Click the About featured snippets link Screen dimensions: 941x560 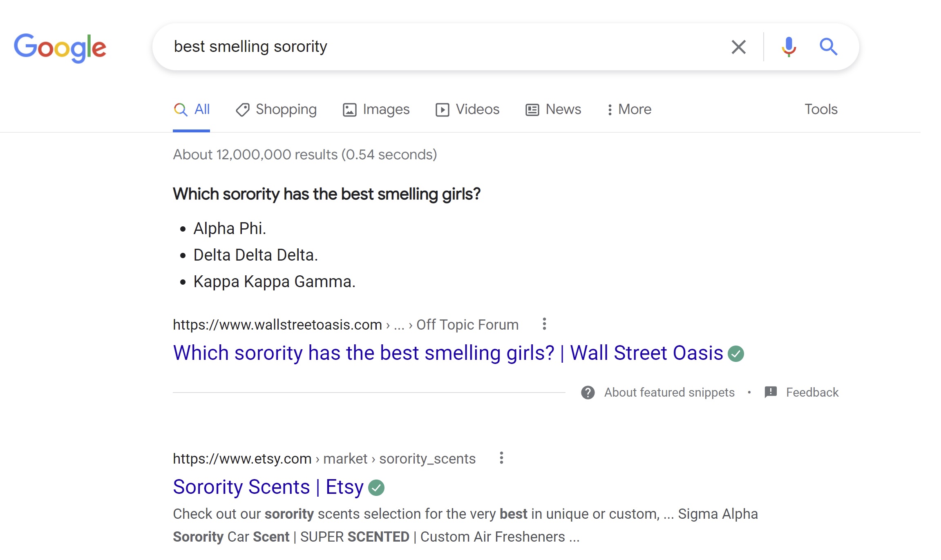(669, 393)
